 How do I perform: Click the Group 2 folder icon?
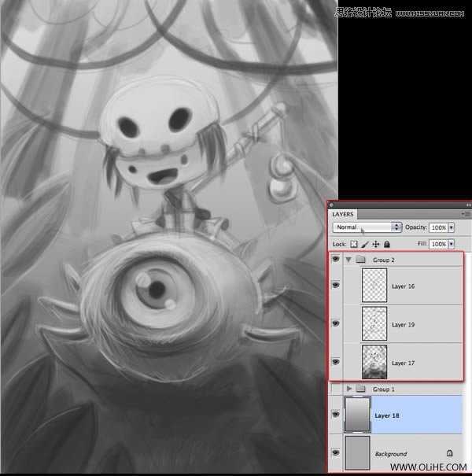point(360,260)
